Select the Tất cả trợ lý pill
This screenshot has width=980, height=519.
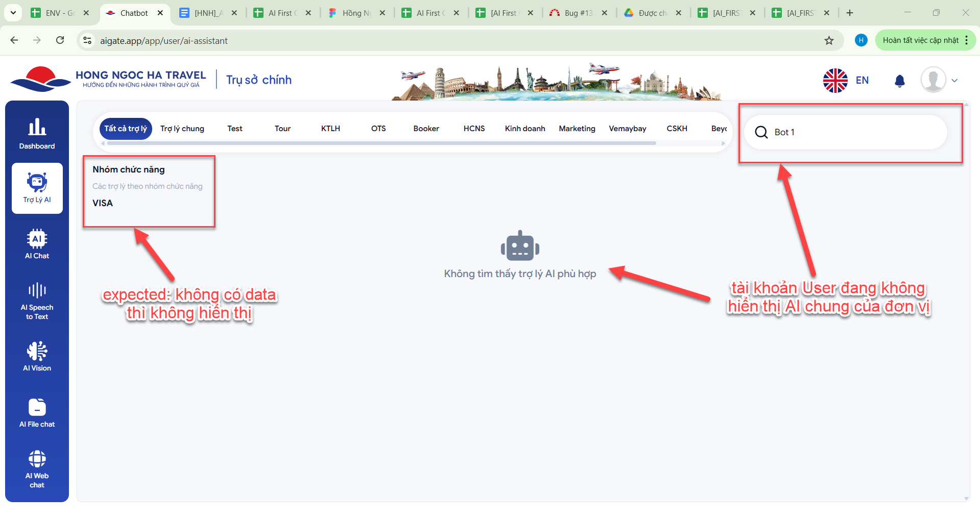pyautogui.click(x=126, y=129)
